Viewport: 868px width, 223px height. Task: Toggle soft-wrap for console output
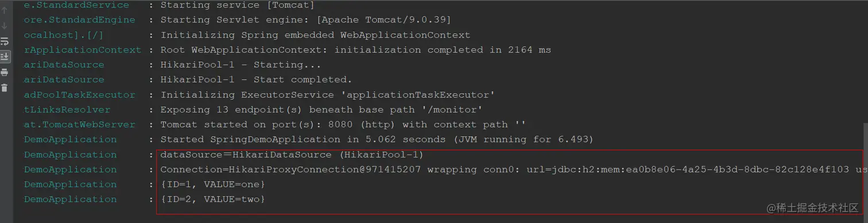pyautogui.click(x=5, y=41)
